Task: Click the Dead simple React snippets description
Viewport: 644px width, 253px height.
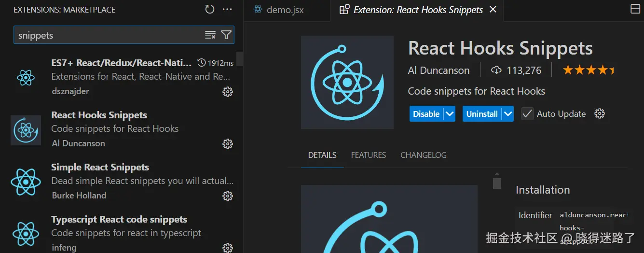Action: click(142, 181)
